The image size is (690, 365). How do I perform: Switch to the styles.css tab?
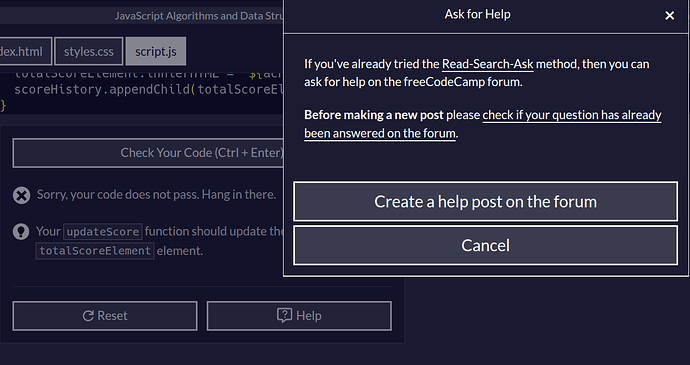(x=89, y=52)
